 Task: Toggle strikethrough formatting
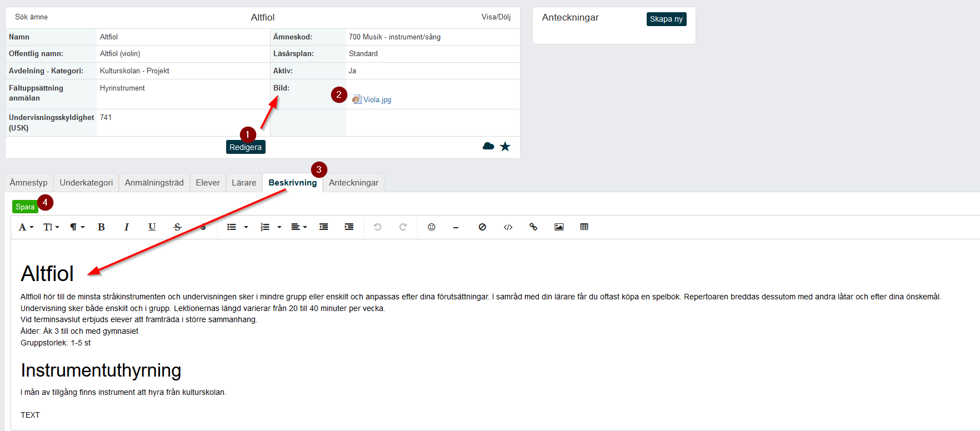[178, 227]
